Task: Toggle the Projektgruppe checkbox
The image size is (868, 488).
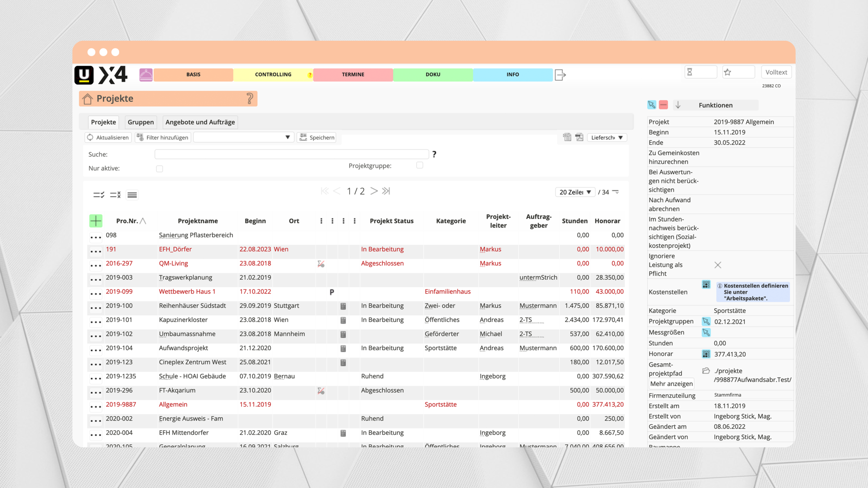Action: coord(419,165)
